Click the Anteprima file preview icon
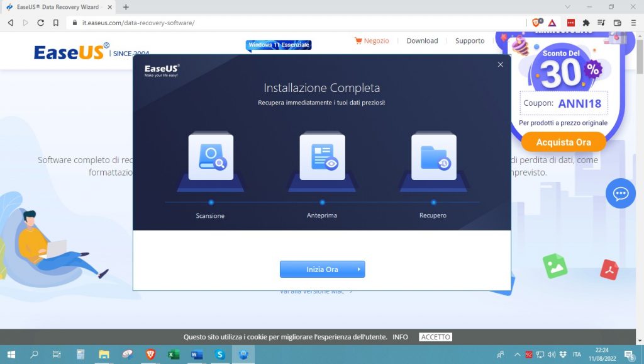 [322, 156]
